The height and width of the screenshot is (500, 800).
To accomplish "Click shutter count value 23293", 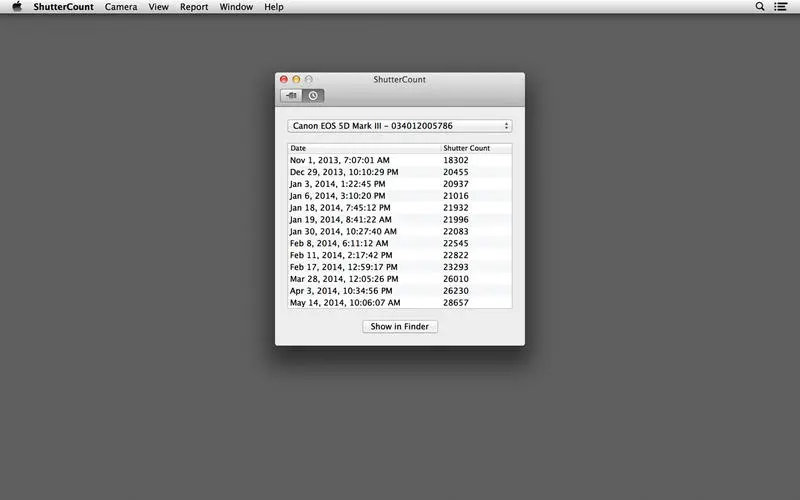I will coord(456,267).
